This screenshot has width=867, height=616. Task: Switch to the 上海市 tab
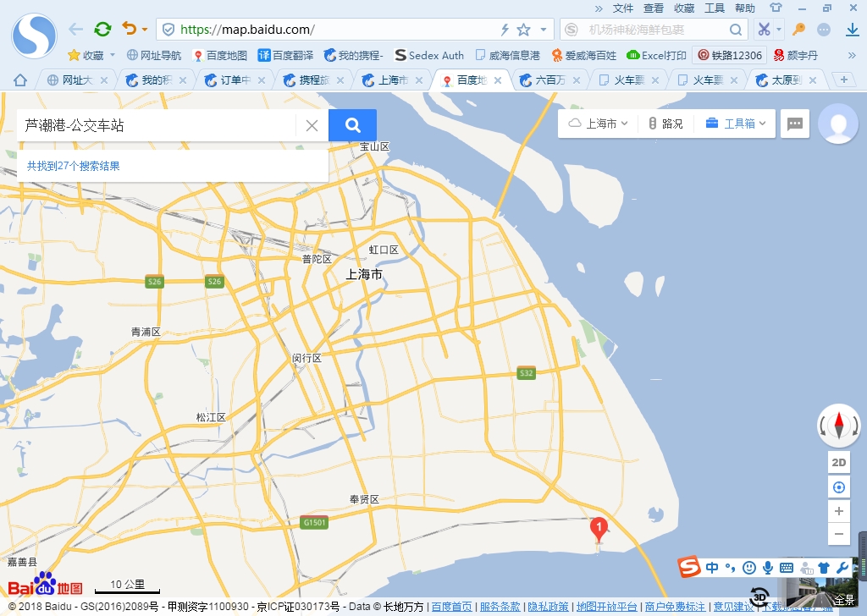391,80
